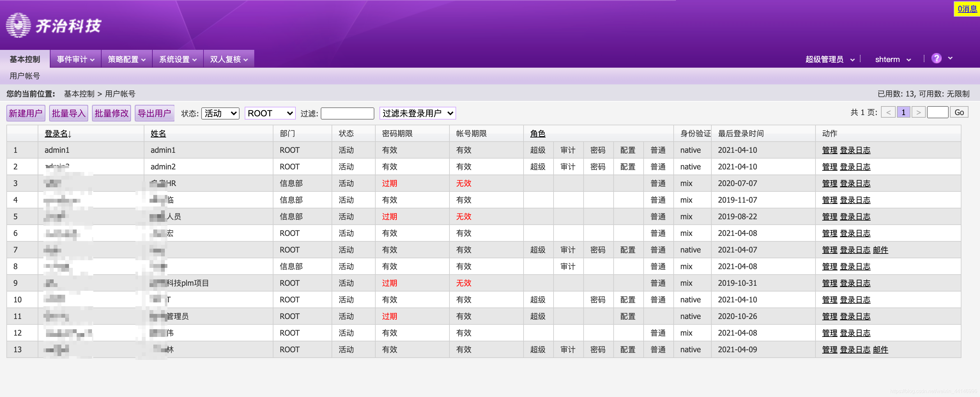Open the ROOT department dropdown
Image resolution: width=980 pixels, height=397 pixels.
click(270, 113)
